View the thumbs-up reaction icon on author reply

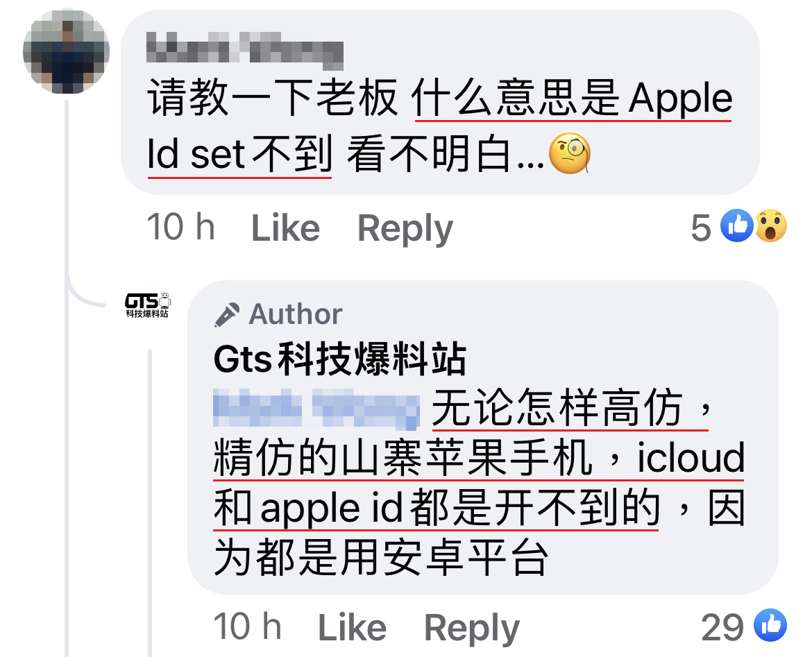tap(770, 625)
